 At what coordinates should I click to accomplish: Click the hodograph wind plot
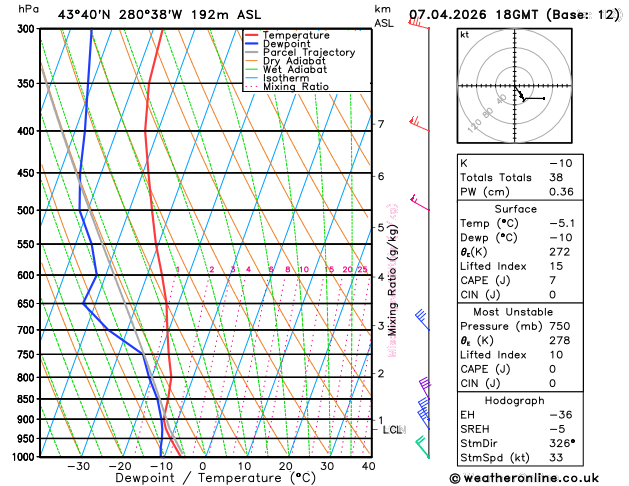click(514, 86)
